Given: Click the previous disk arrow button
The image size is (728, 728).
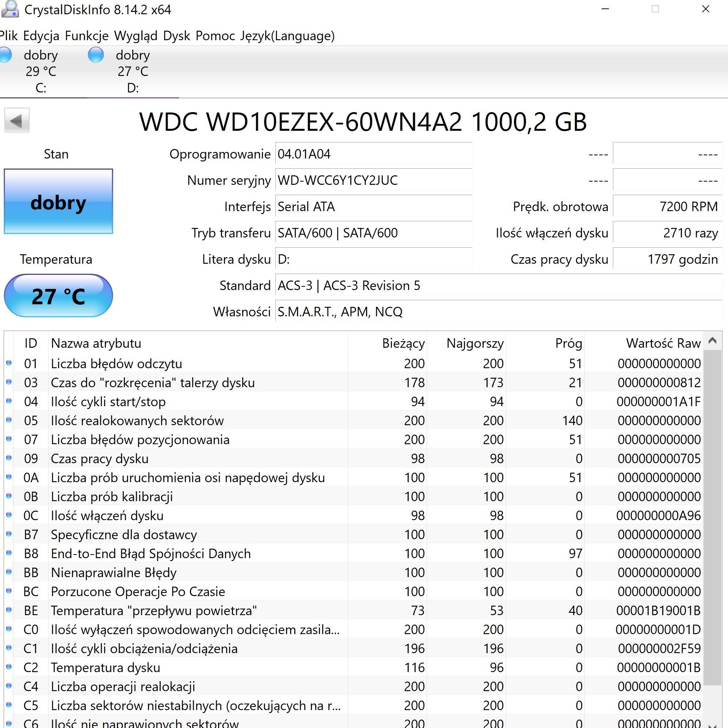Looking at the screenshot, I should (16, 121).
